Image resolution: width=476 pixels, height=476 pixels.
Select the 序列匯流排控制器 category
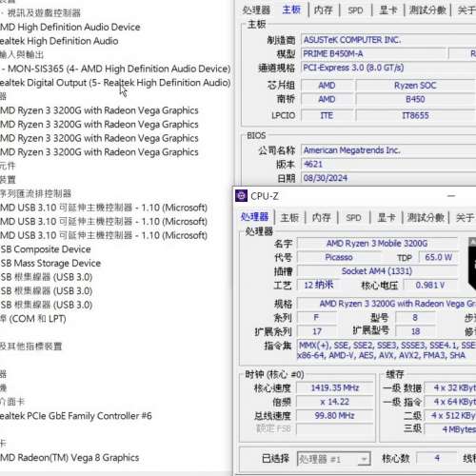click(x=35, y=193)
